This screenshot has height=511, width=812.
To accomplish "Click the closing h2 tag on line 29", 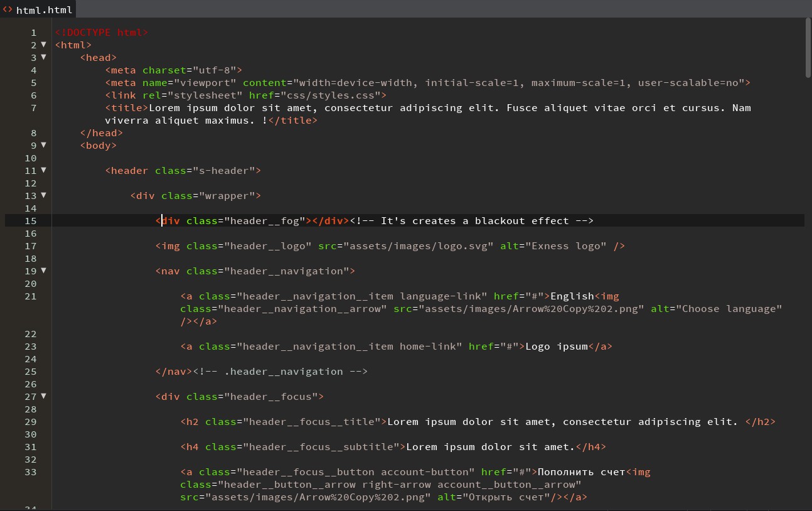I will (760, 422).
